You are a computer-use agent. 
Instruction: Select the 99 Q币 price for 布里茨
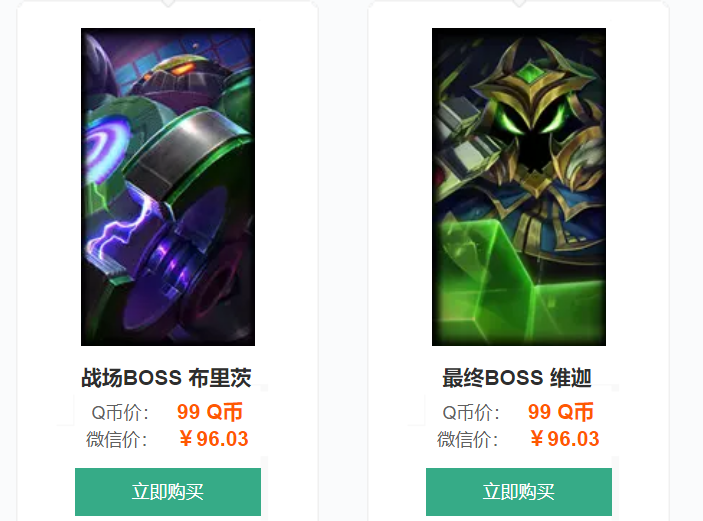tap(210, 412)
